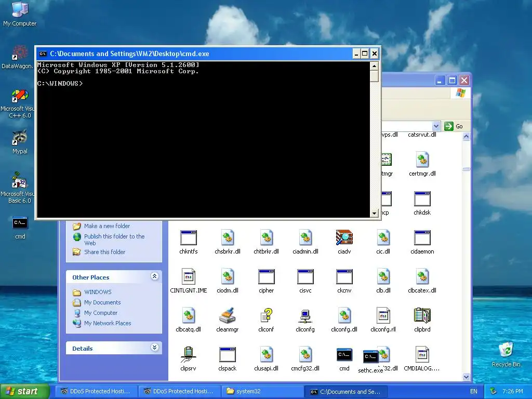Select certmgr.dll file
The width and height of the screenshot is (532, 399).
[x=422, y=164]
